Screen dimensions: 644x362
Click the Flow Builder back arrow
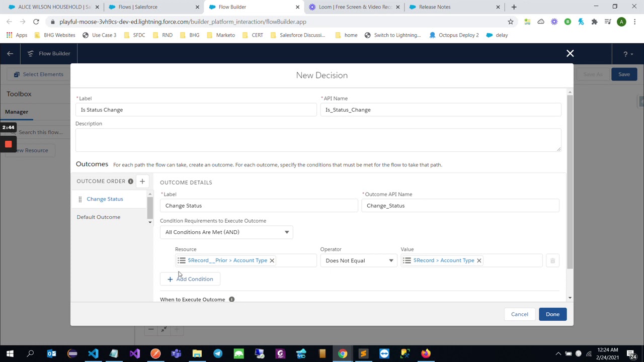point(10,53)
